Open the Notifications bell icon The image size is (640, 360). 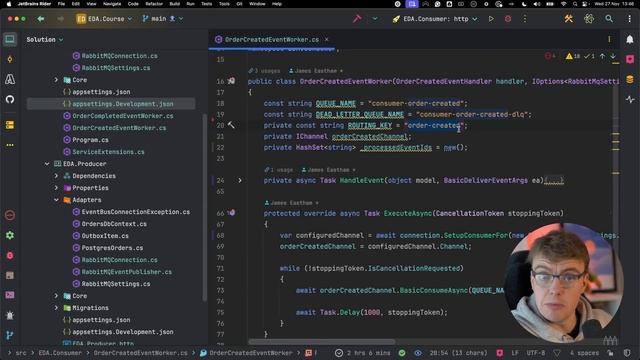coord(630,39)
